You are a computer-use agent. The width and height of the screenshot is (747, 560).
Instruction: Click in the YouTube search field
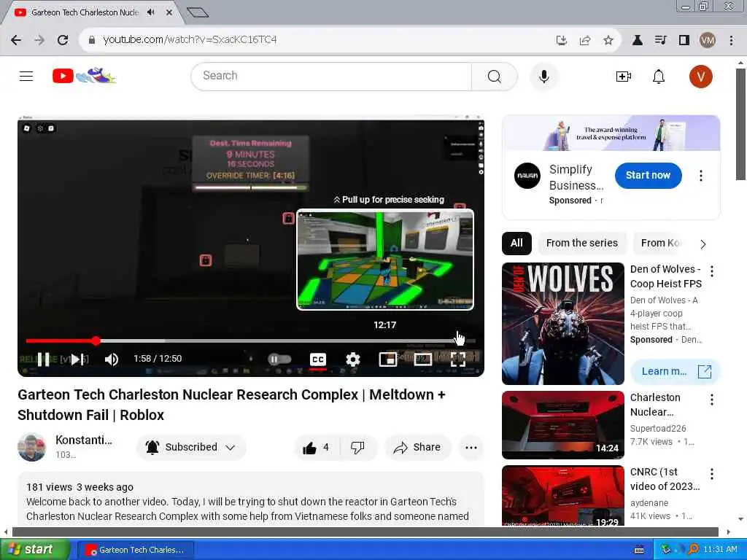point(331,76)
